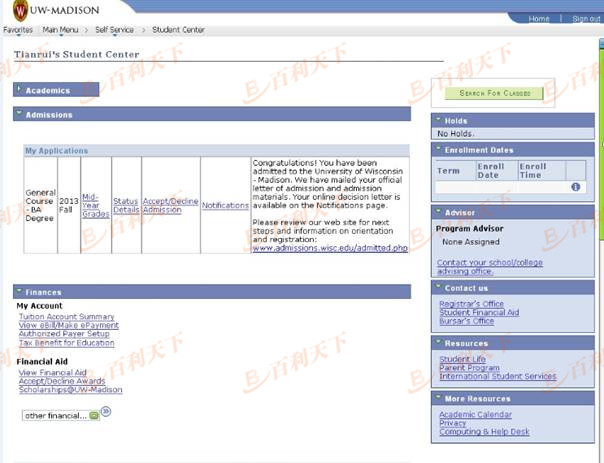604x463 pixels.
Task: Click the '2013 Fall' term cell
Action: 69,205
